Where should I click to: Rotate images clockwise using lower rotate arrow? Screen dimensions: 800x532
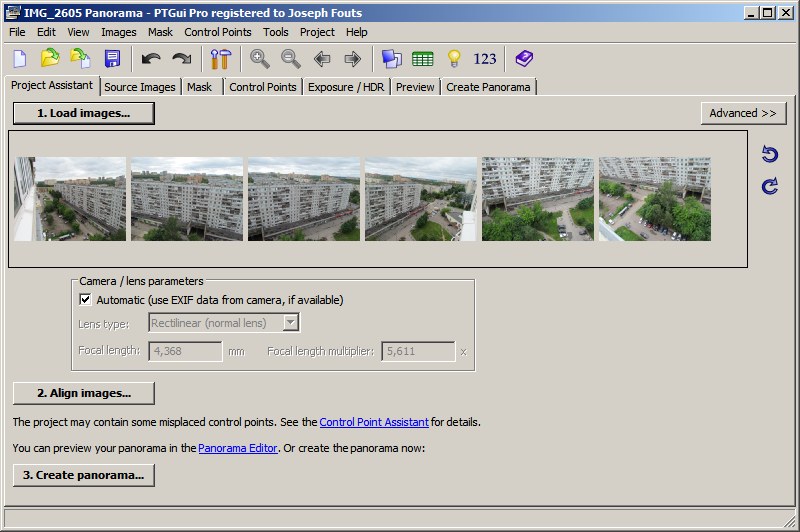769,186
